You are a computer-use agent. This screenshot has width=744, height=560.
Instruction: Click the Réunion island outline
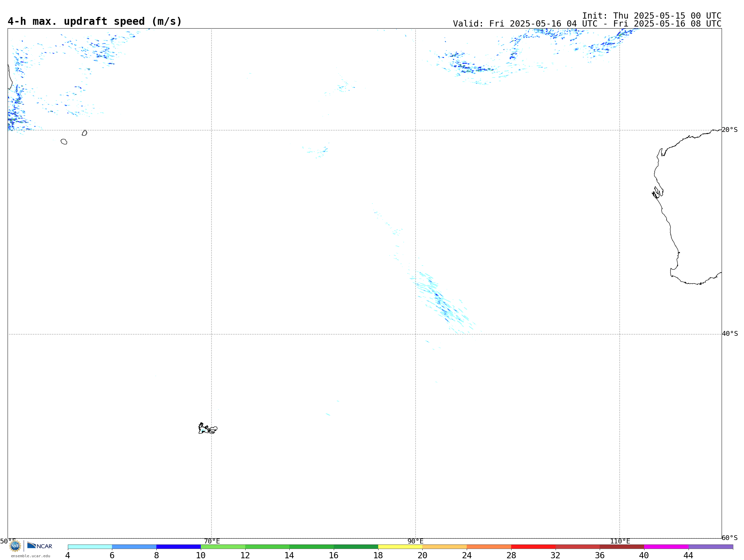(64, 142)
